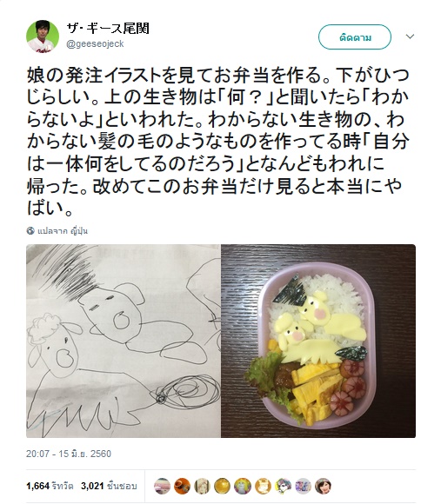
Task: Open the child's sheep drawing image
Action: [x=124, y=341]
